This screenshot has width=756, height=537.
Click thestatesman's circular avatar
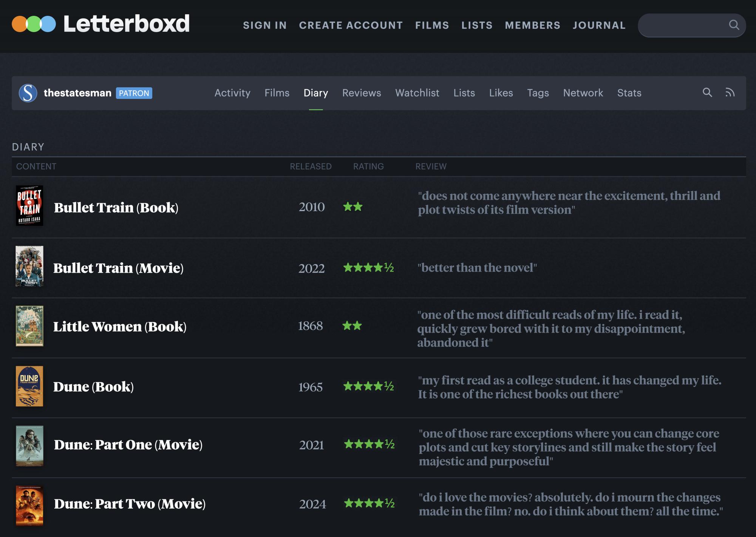click(28, 93)
